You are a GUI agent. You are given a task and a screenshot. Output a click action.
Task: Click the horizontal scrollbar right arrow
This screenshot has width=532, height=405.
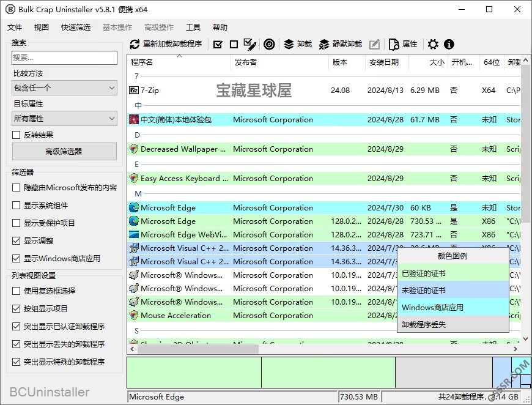515,349
